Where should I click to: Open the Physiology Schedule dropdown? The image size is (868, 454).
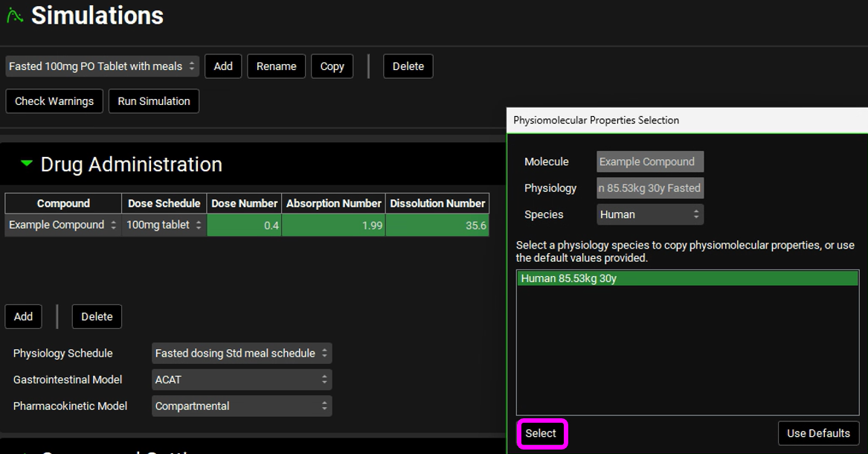click(242, 354)
